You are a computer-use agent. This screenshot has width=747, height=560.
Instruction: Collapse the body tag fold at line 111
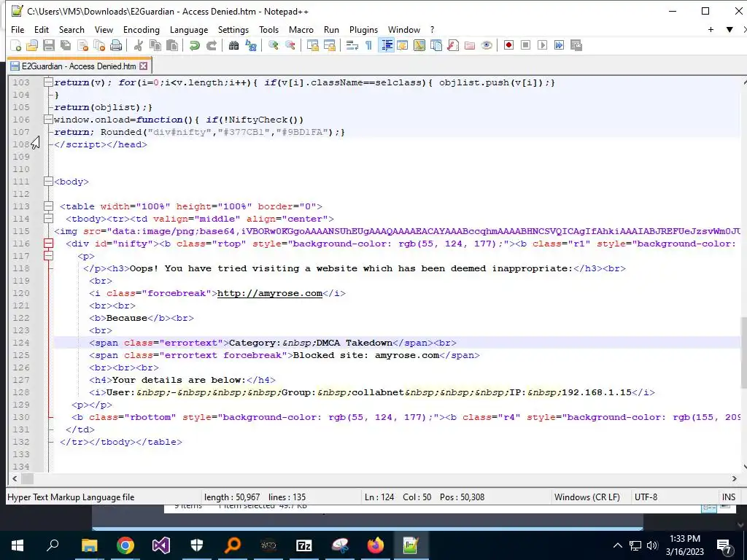[48, 182]
